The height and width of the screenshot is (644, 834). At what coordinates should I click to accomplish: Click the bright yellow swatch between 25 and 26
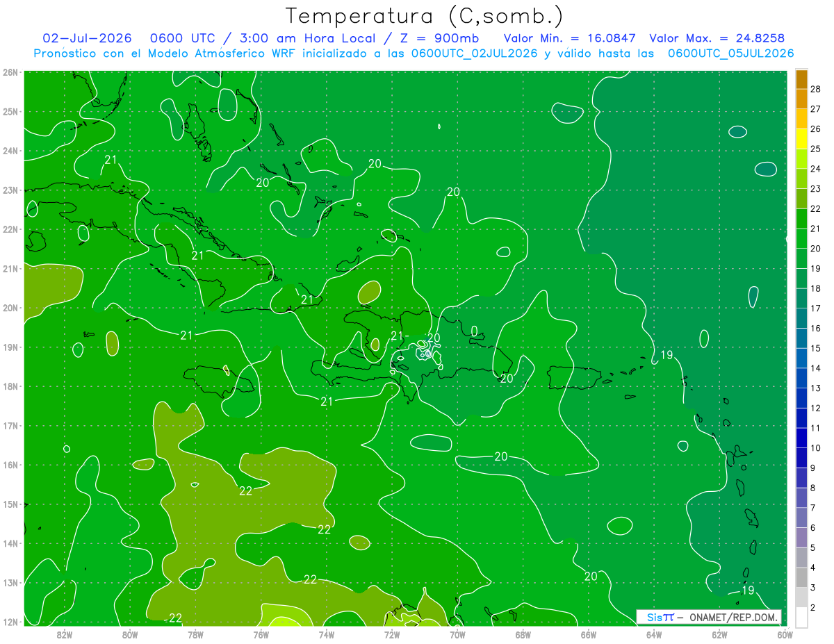(801, 139)
